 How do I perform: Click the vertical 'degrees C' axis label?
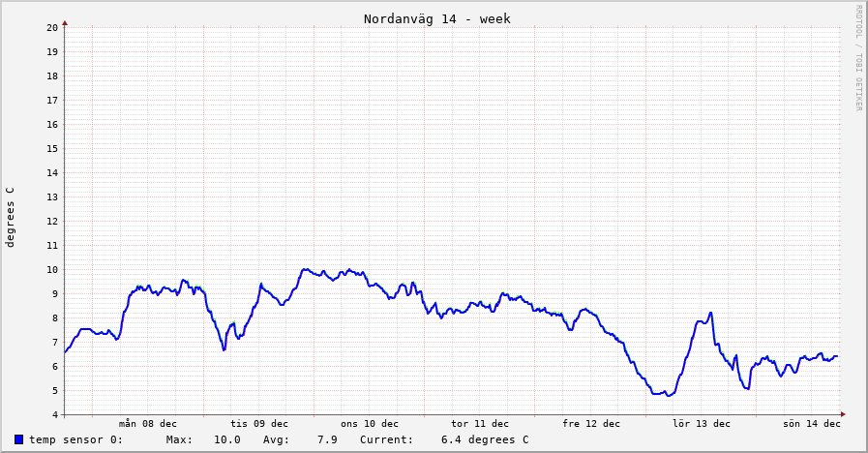pos(11,217)
